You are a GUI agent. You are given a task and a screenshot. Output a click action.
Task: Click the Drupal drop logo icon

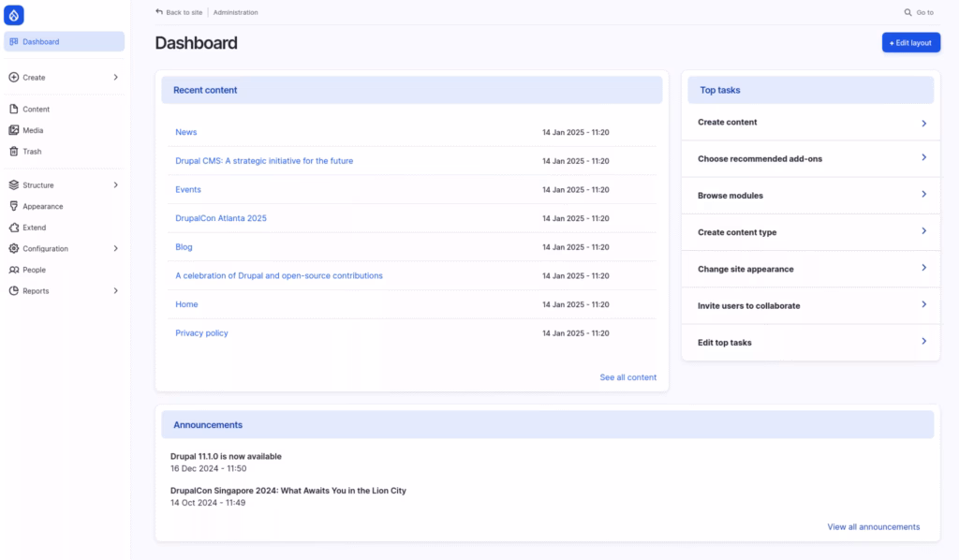pyautogui.click(x=14, y=15)
